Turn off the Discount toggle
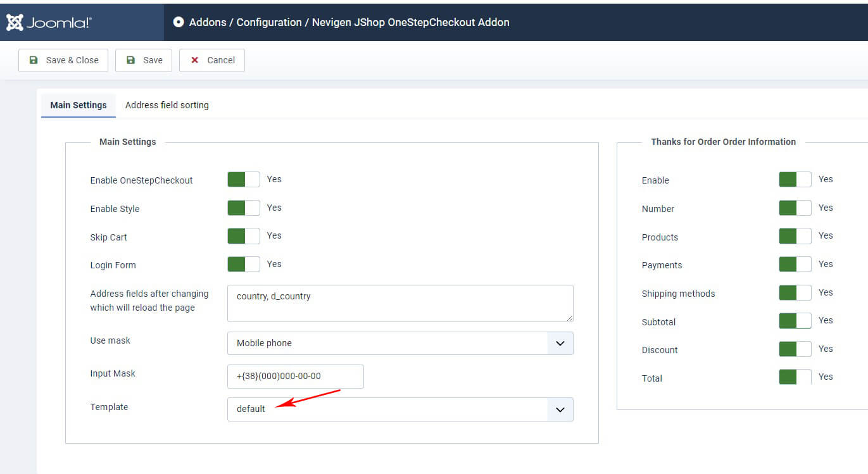 (795, 349)
